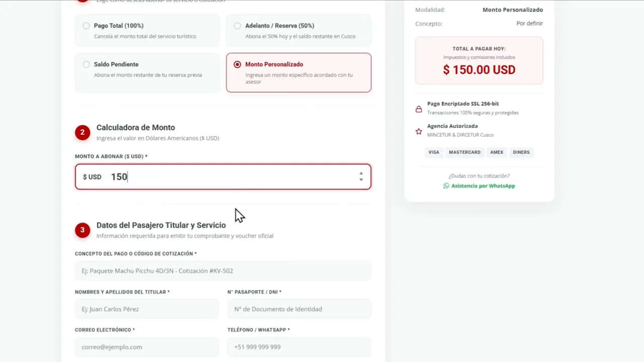Click the $ 150.00 USD total amount
The height and width of the screenshot is (362, 644).
pos(479,70)
